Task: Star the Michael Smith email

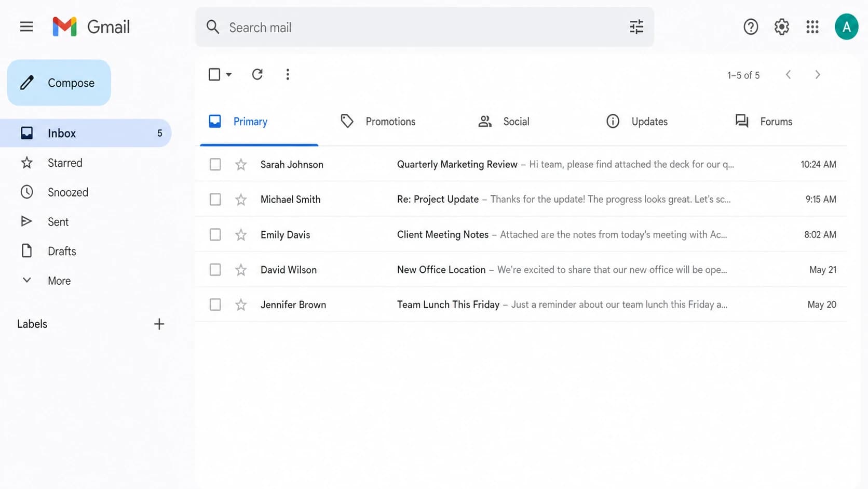Action: (241, 200)
